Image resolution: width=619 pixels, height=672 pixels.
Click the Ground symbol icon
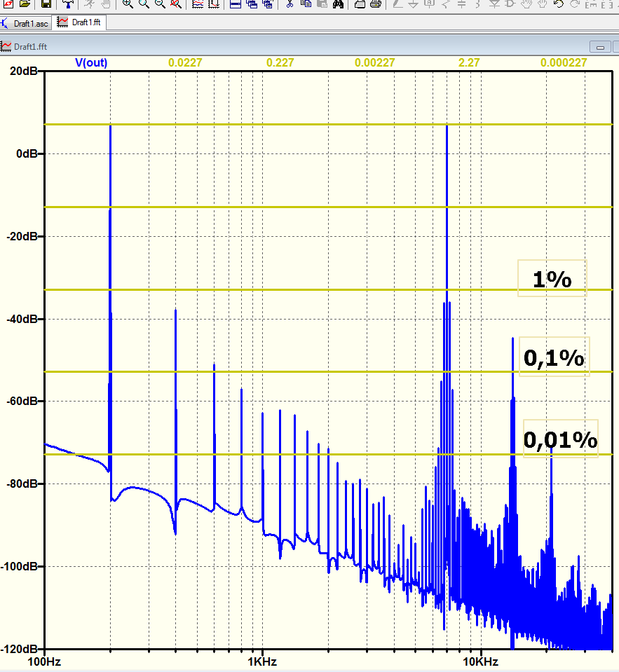click(x=413, y=4)
